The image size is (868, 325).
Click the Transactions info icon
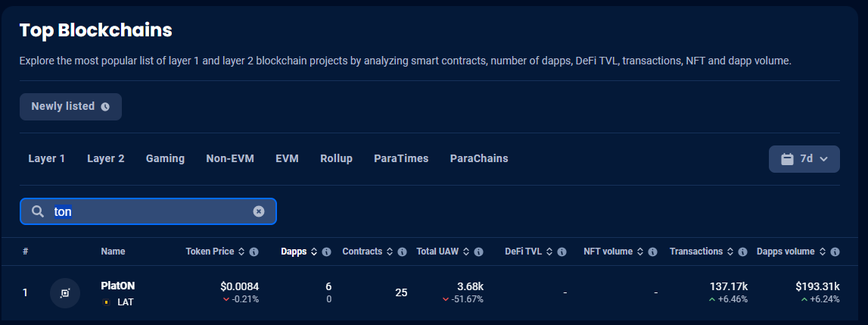pos(743,252)
